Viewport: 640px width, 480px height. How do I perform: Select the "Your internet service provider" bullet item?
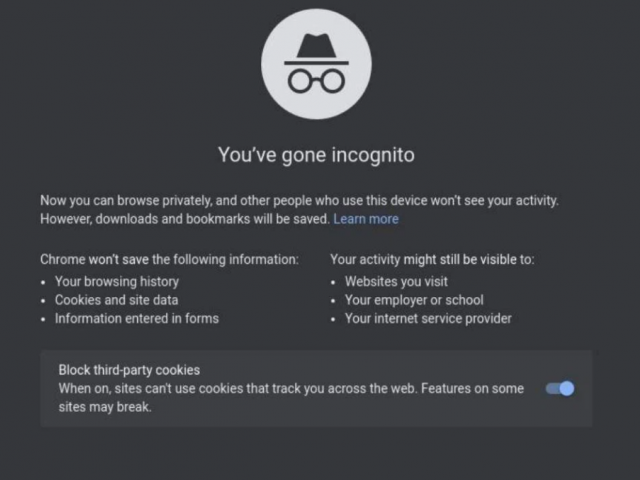(x=428, y=318)
